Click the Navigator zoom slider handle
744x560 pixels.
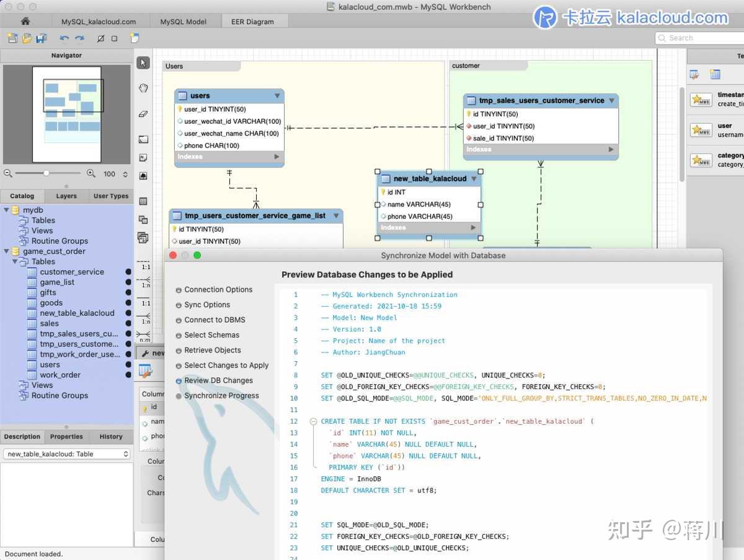(x=46, y=173)
